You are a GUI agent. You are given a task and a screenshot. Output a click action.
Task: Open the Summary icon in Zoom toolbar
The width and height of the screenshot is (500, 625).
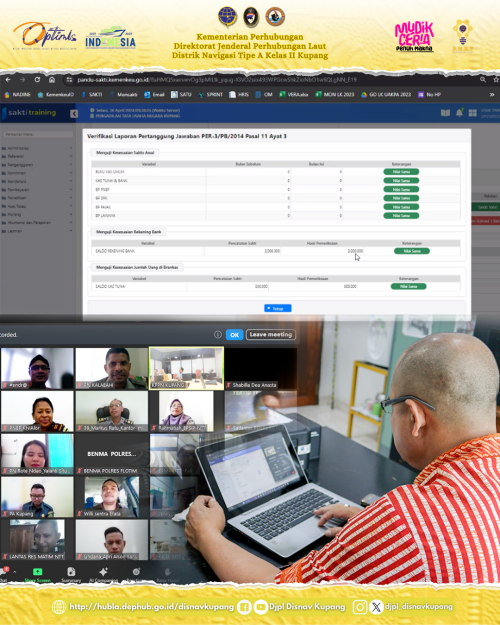pos(71,572)
